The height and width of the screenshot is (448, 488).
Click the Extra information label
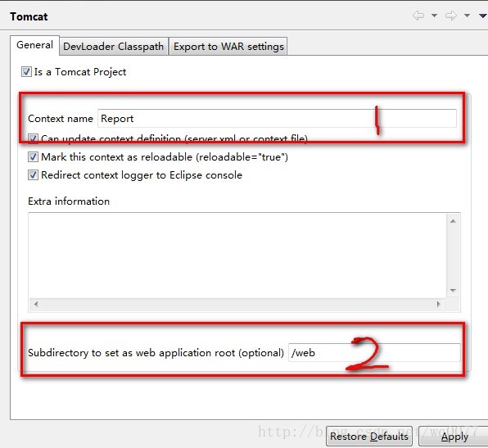click(x=69, y=201)
